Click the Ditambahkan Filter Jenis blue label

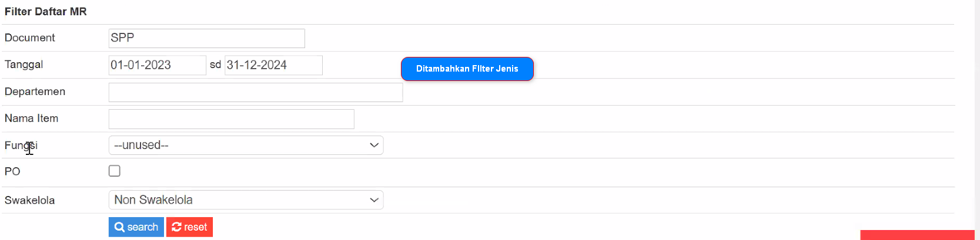467,69
